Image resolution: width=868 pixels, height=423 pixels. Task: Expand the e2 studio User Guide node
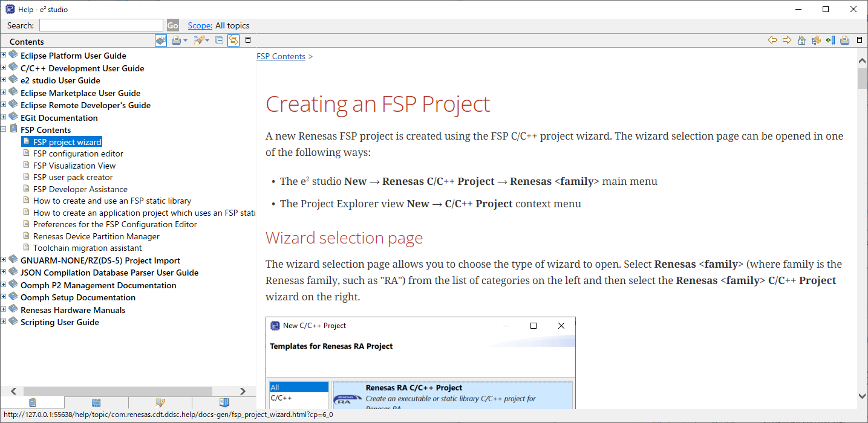tap(4, 80)
